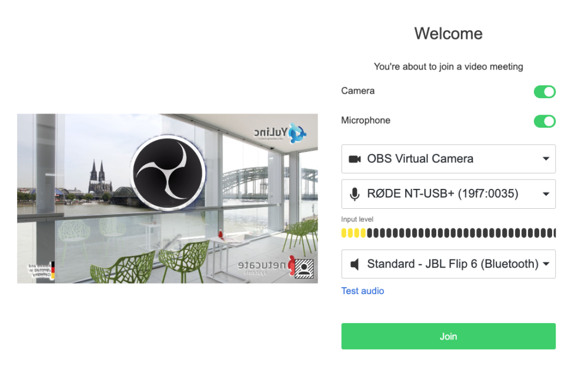Click the Test audio link
Screen dimensions: 588x373
[362, 291]
